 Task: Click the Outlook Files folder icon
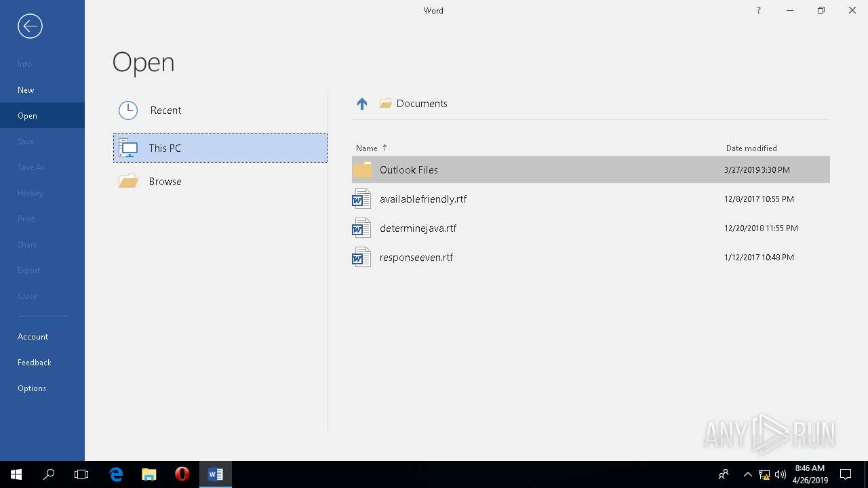pyautogui.click(x=363, y=169)
